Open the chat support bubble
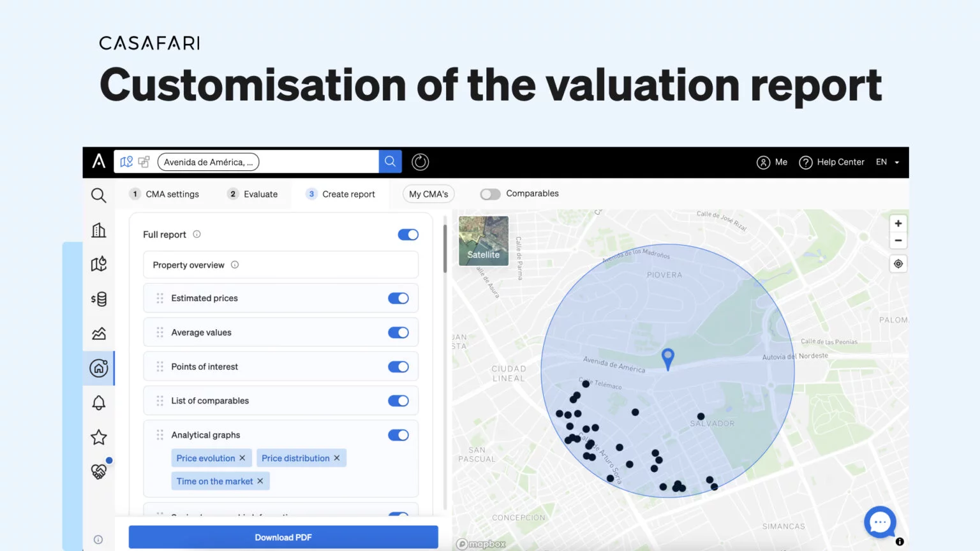The width and height of the screenshot is (980, 551). 880,522
